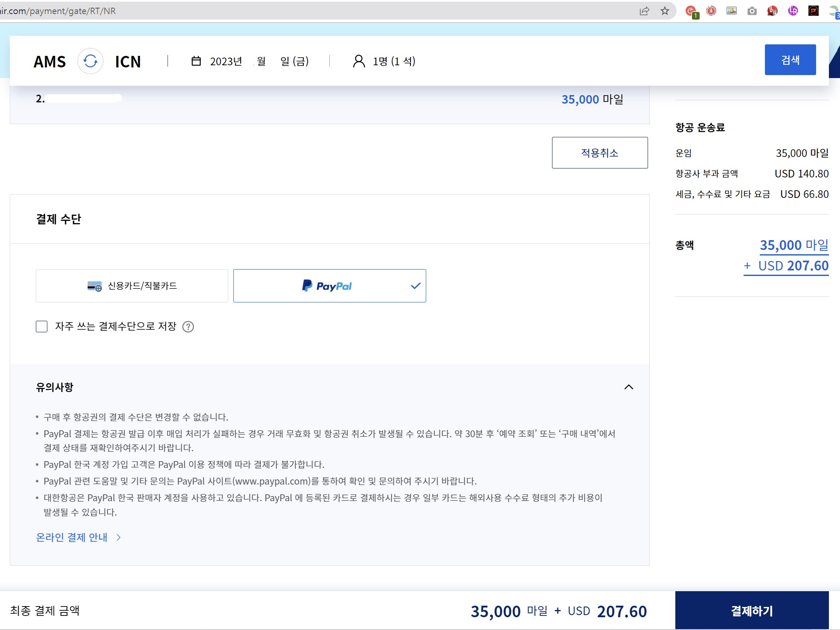Open the image downloader extension icon
This screenshot has width=840, height=630.
pyautogui.click(x=731, y=11)
